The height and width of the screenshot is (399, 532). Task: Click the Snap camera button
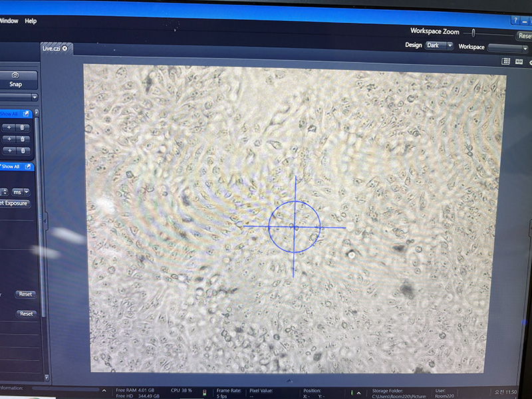[15, 80]
